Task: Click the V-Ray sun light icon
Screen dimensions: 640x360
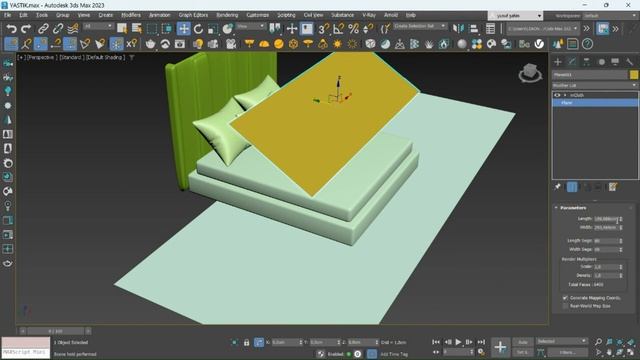Action: (338, 44)
